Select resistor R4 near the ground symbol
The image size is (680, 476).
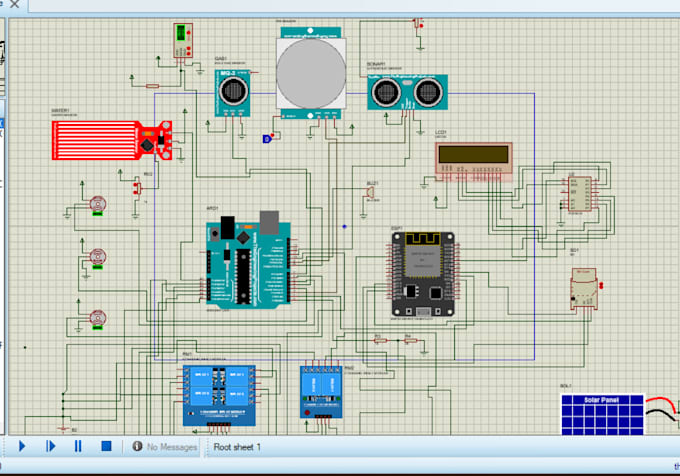[410, 341]
